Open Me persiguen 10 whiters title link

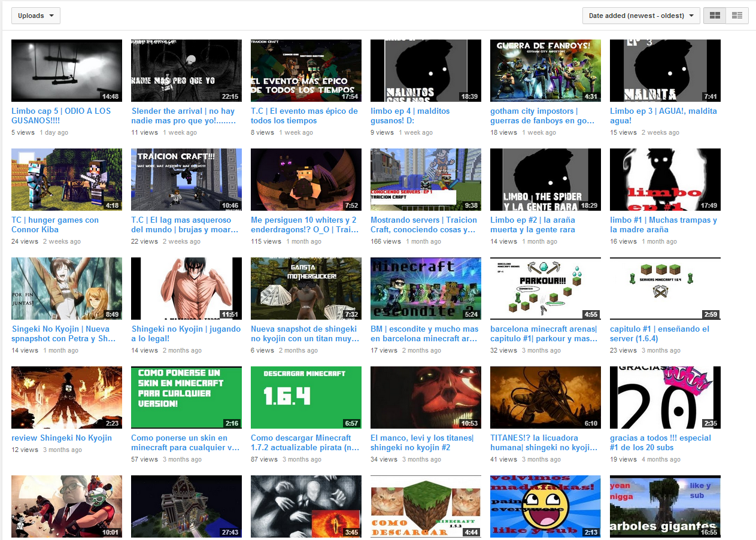tap(304, 225)
